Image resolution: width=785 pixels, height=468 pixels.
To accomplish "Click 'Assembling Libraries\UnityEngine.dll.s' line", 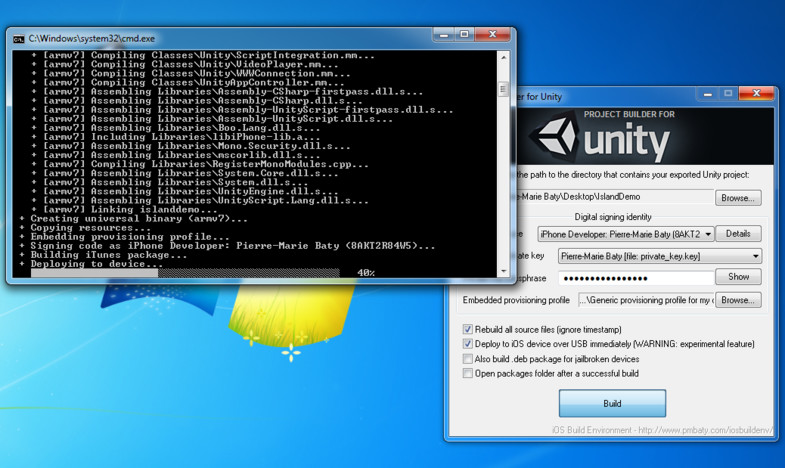I will (190, 191).
